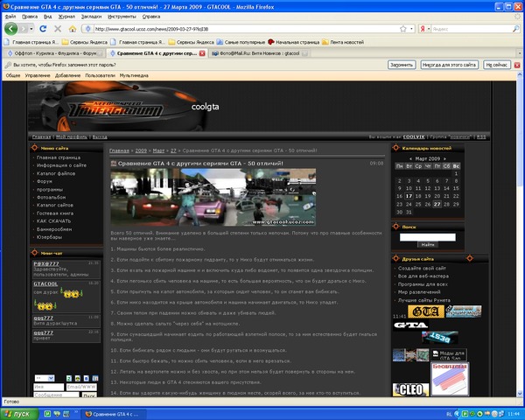Open the history dropdown next to Forward
This screenshot has height=420, width=525.
coord(31,29)
